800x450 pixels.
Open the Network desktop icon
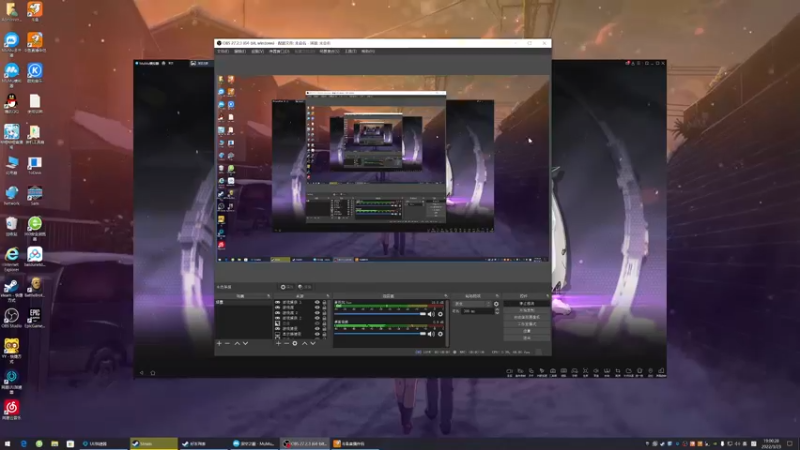[x=11, y=196]
